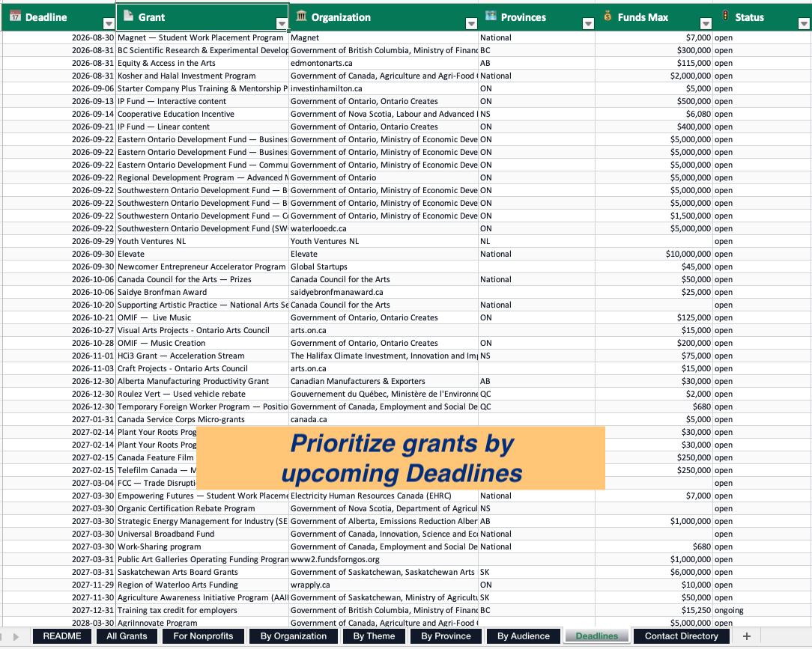Switch to the By Audience sheet tab

(524, 636)
